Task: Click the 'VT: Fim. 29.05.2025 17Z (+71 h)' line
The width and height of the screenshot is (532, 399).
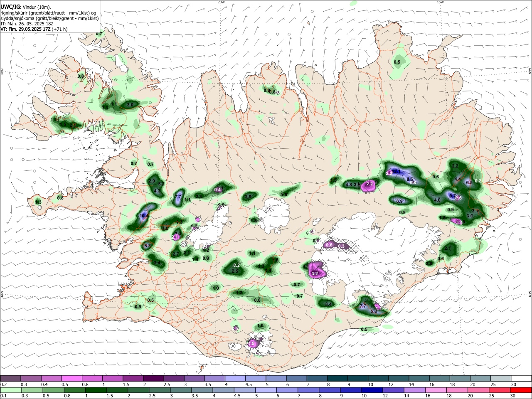Action: point(34,29)
